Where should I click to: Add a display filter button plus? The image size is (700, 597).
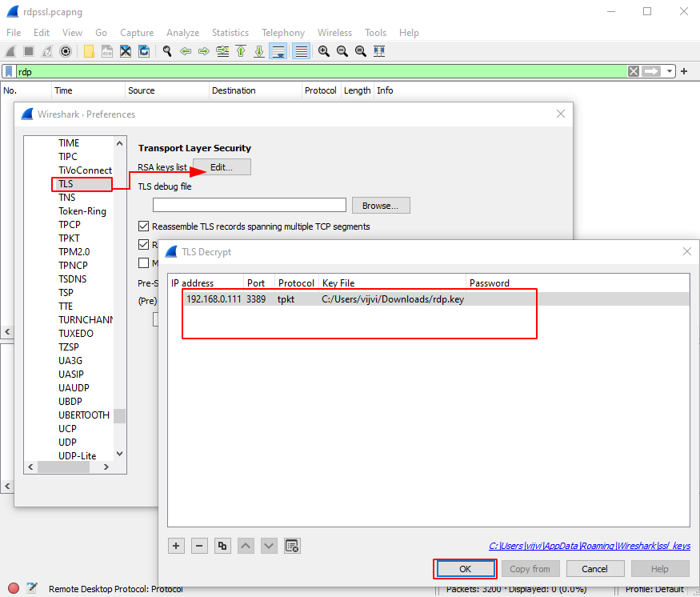tap(684, 71)
